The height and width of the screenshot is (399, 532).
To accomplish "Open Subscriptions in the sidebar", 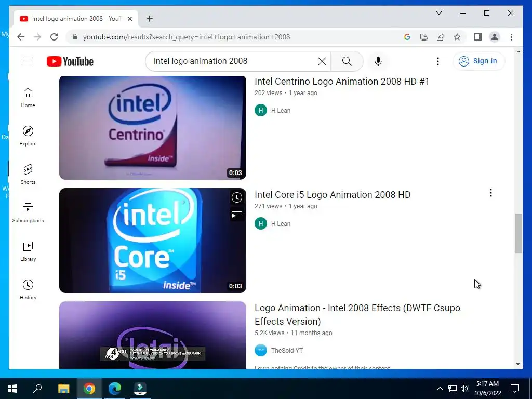I will coord(28,212).
